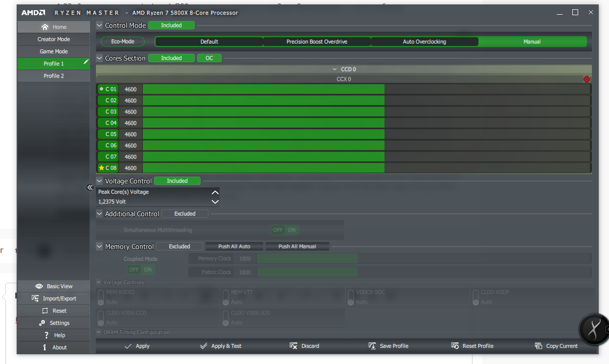Click Apply & Test
The height and width of the screenshot is (364, 609).
click(x=221, y=346)
